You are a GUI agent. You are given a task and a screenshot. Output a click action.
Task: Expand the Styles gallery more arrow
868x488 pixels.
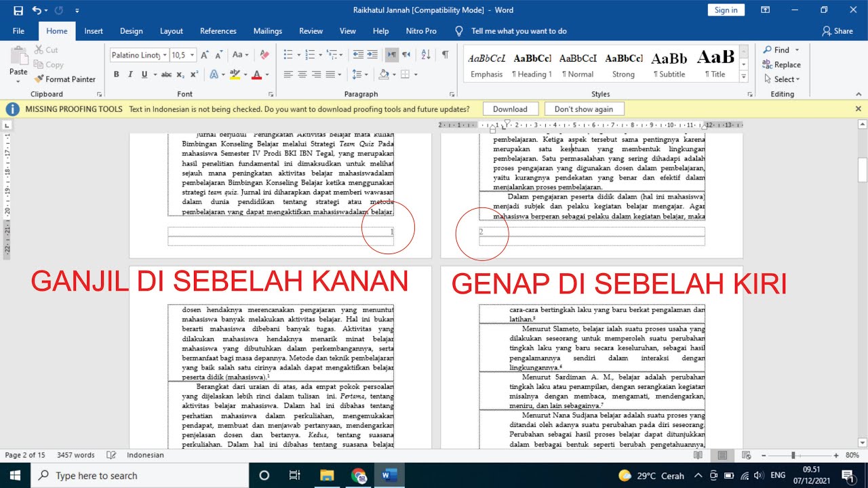[744, 77]
